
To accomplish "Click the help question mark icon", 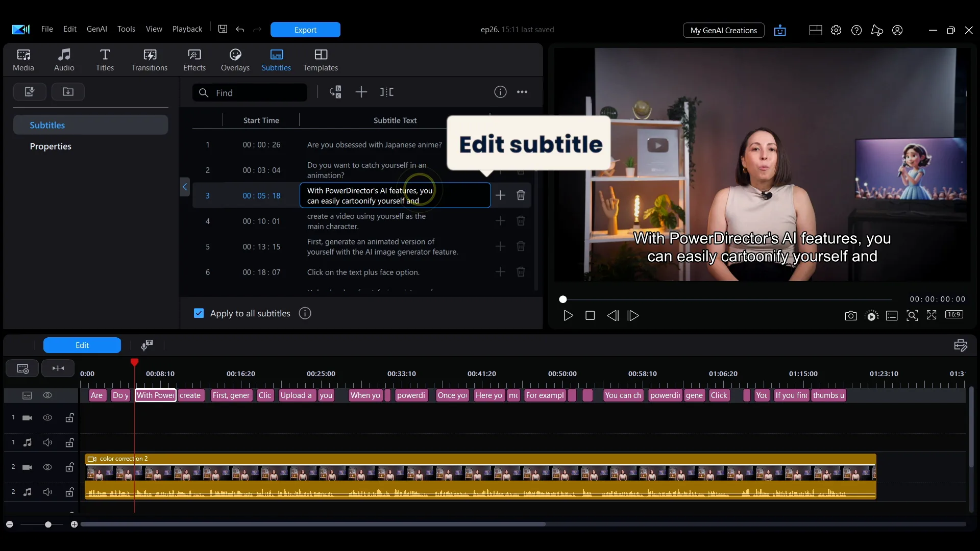I will (x=856, y=30).
